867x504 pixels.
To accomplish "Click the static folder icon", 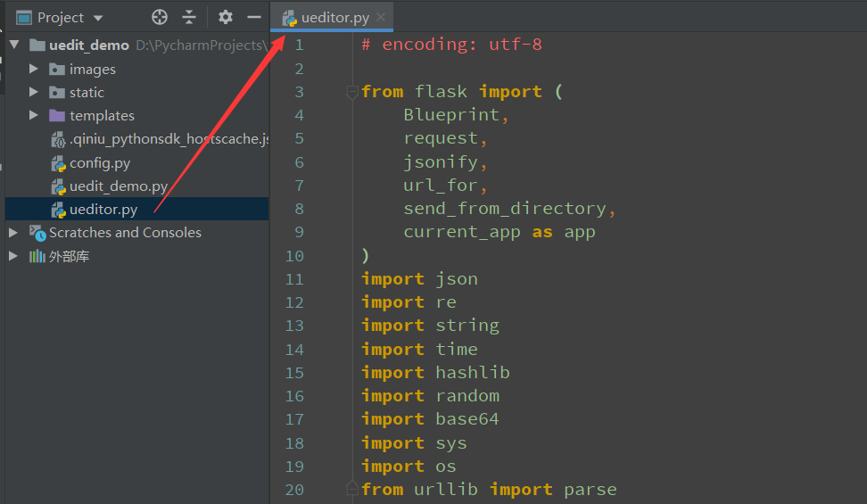I will pyautogui.click(x=57, y=93).
